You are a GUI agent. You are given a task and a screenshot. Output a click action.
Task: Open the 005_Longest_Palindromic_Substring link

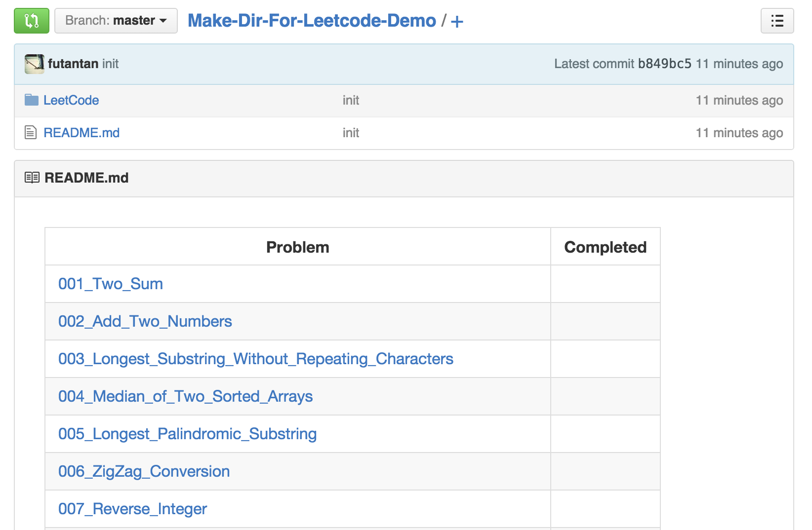point(188,434)
